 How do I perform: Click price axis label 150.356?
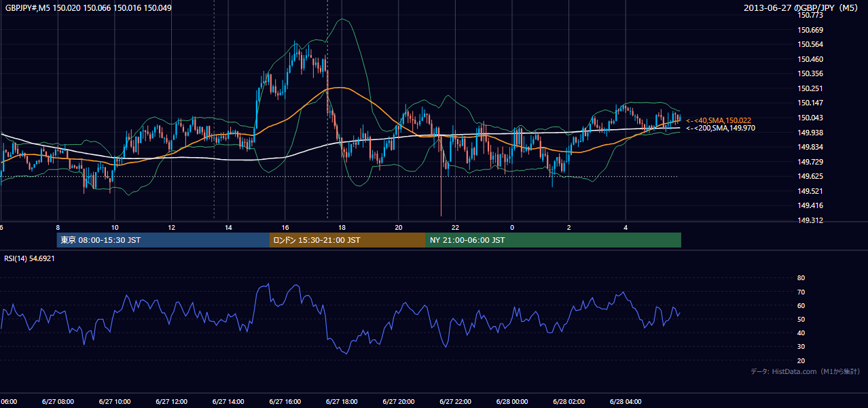810,73
